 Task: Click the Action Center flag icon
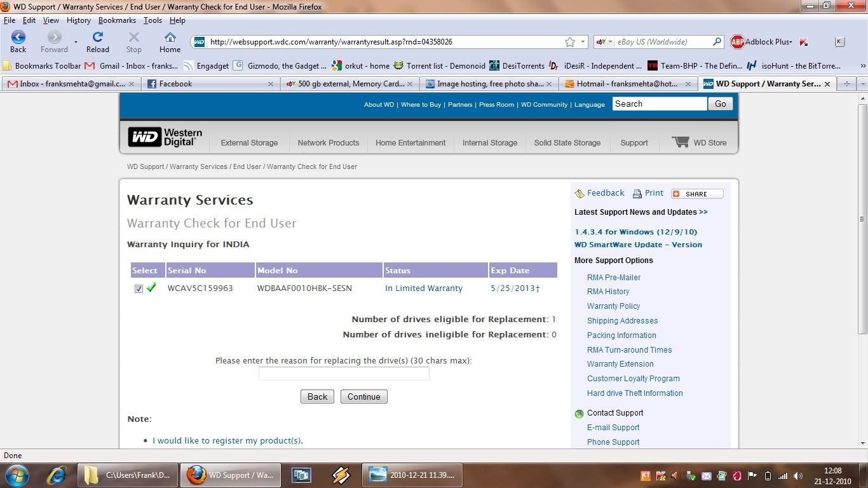752,475
